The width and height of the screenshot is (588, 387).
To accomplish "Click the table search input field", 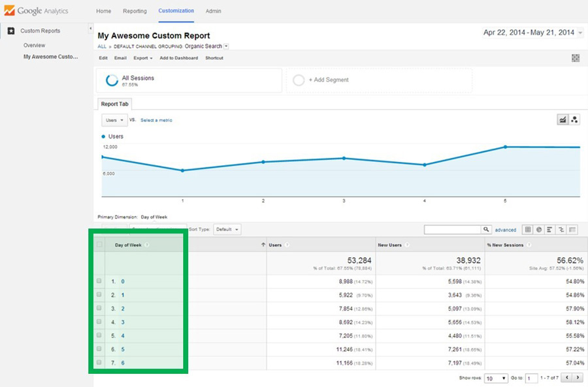I will pos(453,230).
